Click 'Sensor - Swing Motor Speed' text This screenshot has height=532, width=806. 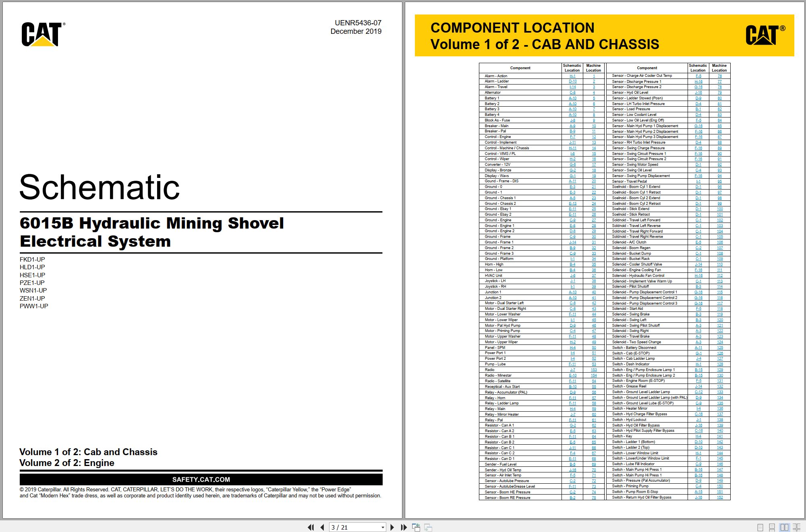pyautogui.click(x=635, y=165)
